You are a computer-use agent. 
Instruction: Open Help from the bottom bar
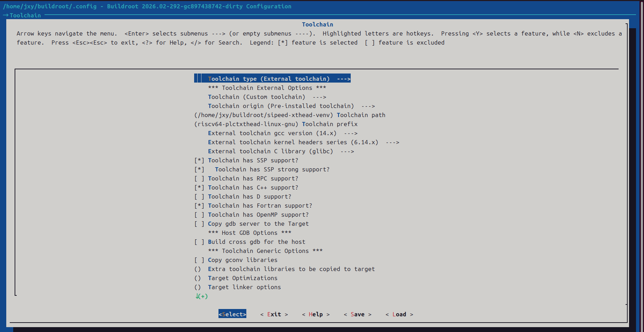tap(316, 314)
